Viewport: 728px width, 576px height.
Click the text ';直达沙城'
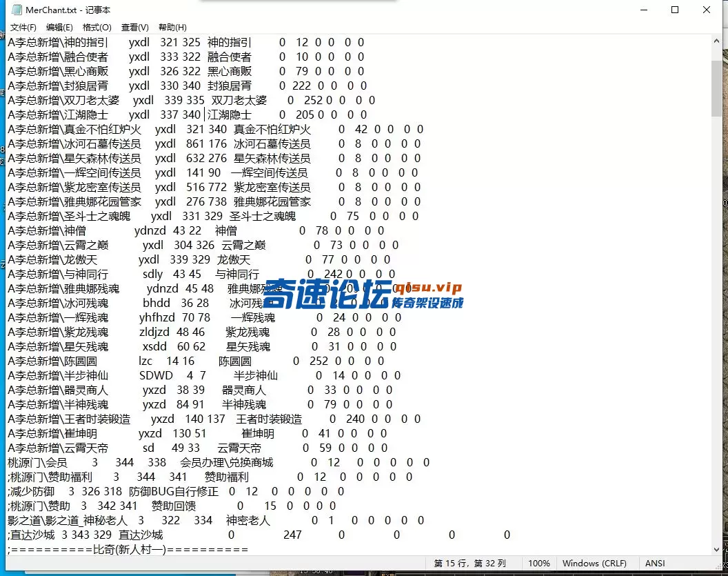(31, 535)
